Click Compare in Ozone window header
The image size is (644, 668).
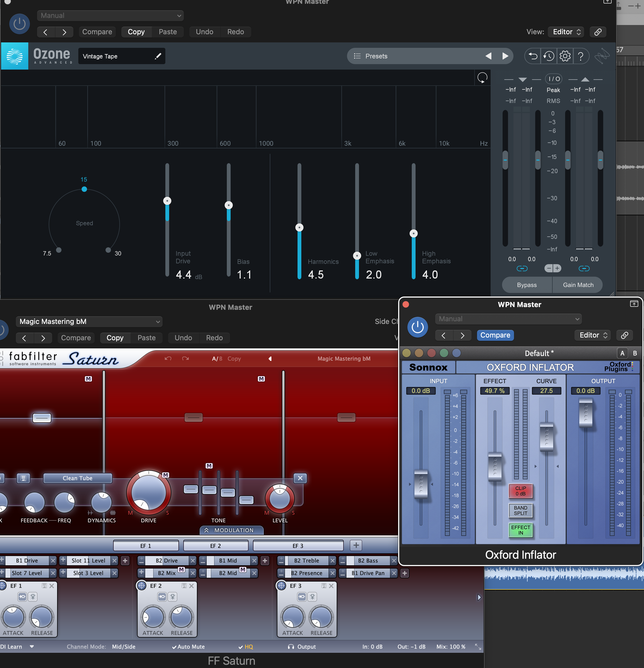[97, 32]
